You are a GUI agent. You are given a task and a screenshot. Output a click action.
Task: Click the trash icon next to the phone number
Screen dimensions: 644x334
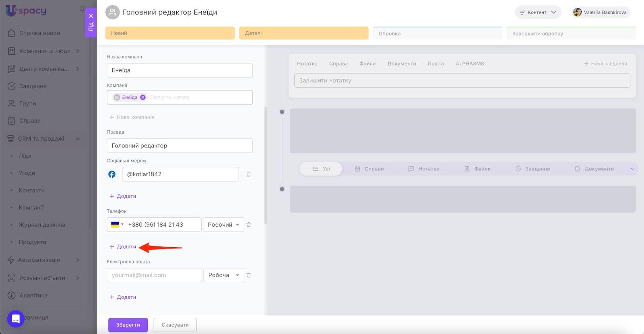click(248, 225)
